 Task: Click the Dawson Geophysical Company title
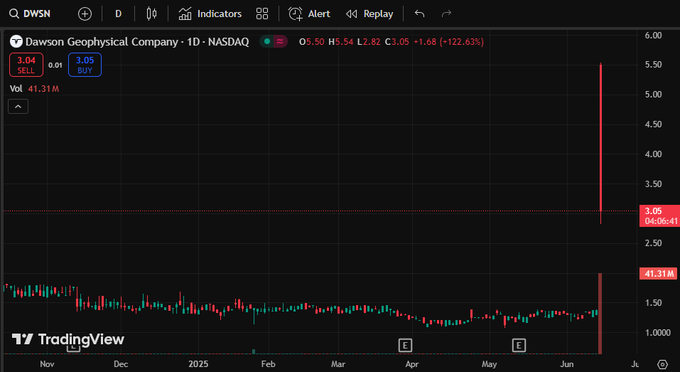click(x=101, y=42)
